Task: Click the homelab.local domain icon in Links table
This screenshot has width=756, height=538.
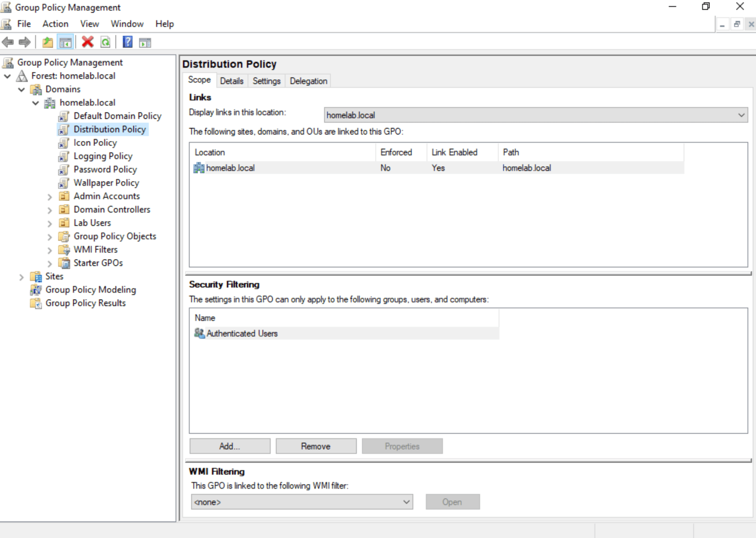Action: (199, 168)
